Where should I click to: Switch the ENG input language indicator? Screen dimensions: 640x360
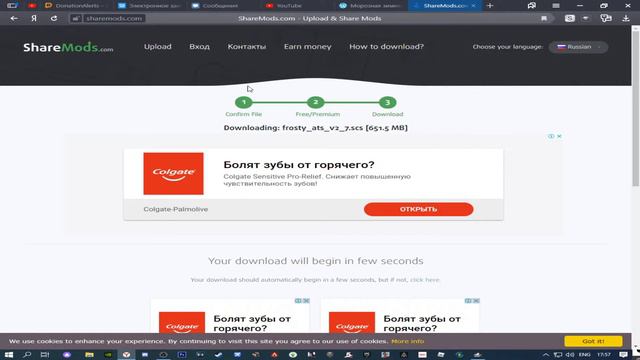(x=584, y=355)
